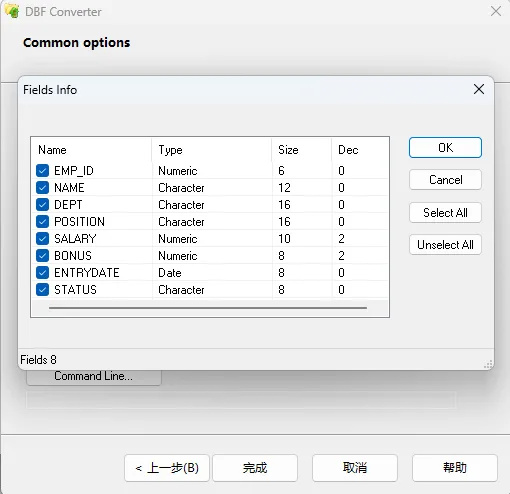
Task: Click the Character type of STATUS row
Action: (x=181, y=290)
